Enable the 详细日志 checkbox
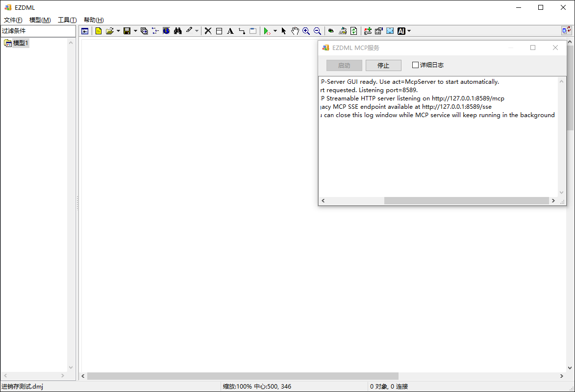The height and width of the screenshot is (392, 575). click(416, 65)
